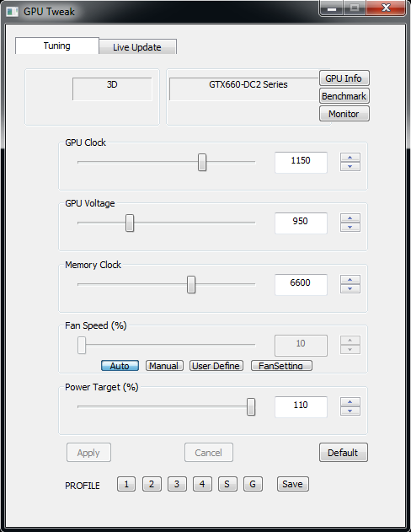Choose User Define fan mode

(x=216, y=366)
